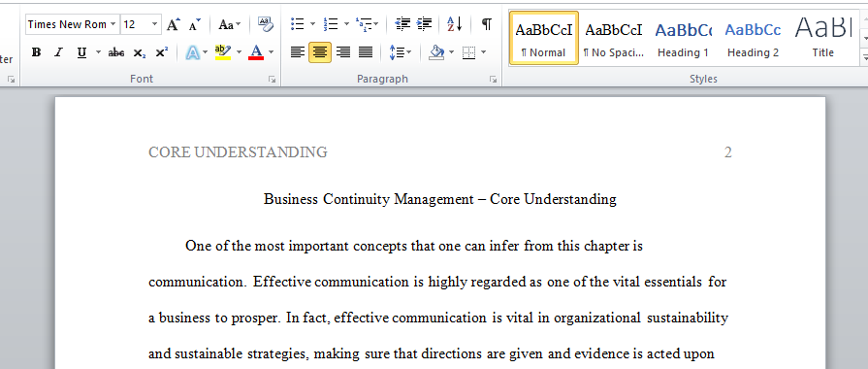Toggle Strikethrough formatting
The height and width of the screenshot is (369, 868).
pyautogui.click(x=116, y=52)
